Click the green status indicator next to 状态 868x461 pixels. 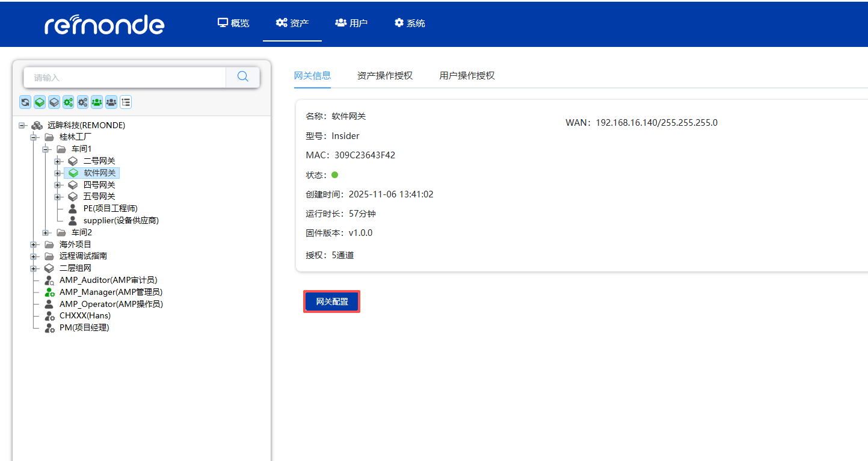(335, 175)
